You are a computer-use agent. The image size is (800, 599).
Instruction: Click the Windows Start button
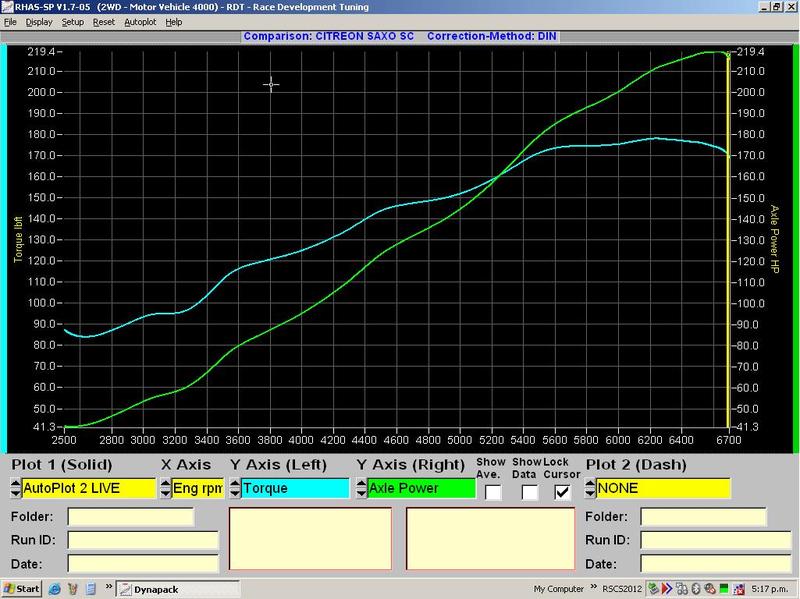21,588
